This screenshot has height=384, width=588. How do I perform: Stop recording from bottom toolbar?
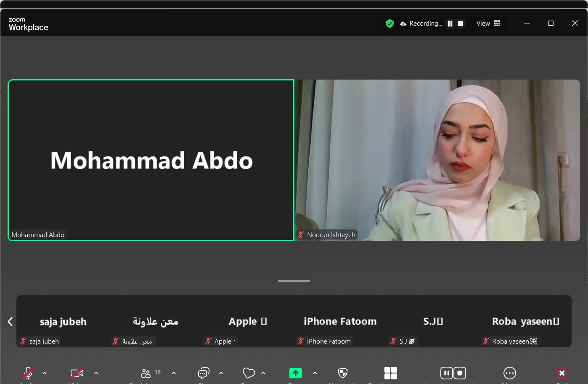pos(460,373)
